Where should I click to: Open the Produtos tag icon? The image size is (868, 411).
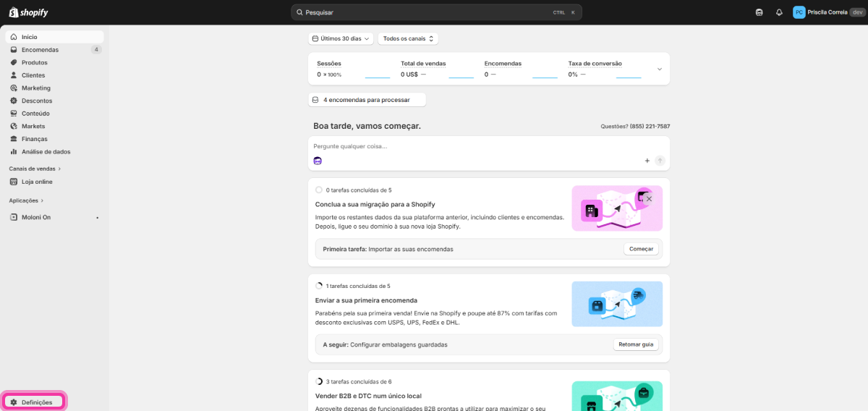[x=14, y=62]
